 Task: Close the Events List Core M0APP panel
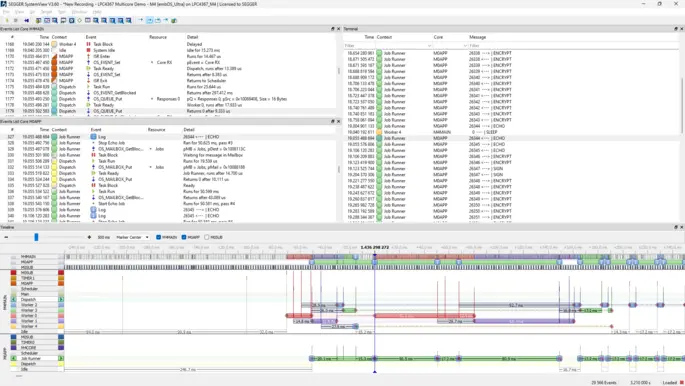(x=338, y=121)
